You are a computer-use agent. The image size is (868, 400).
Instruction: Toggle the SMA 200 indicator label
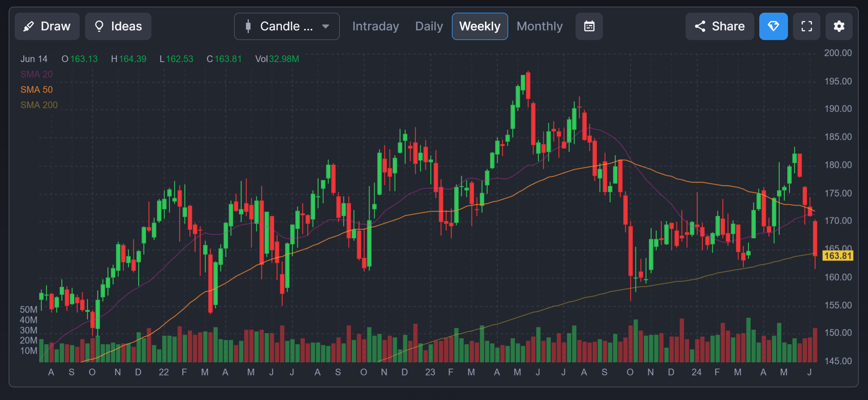click(x=39, y=105)
